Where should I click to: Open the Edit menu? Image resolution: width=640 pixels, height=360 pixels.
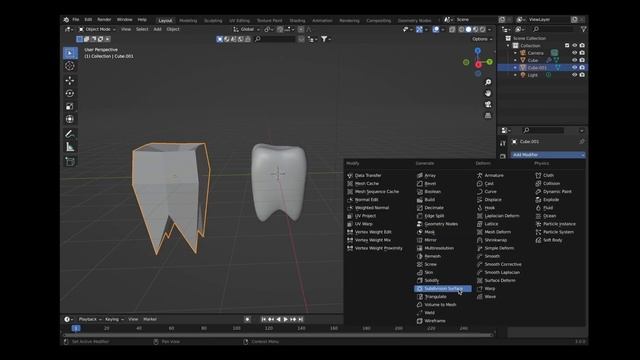[88, 20]
